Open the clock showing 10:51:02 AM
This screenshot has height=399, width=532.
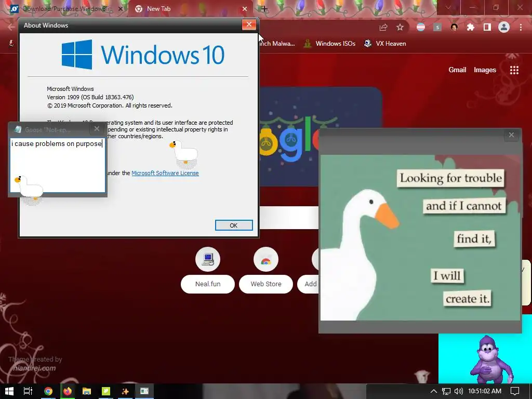485,391
